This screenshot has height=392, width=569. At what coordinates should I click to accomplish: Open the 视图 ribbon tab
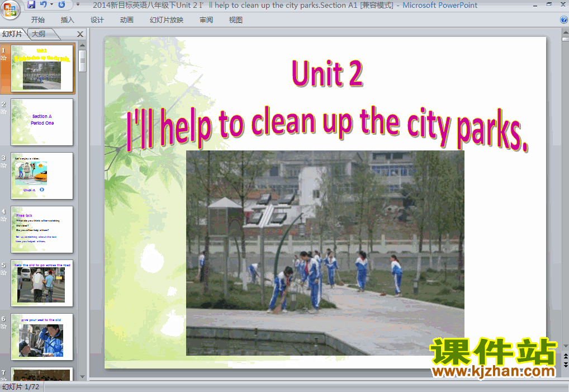pyautogui.click(x=235, y=20)
